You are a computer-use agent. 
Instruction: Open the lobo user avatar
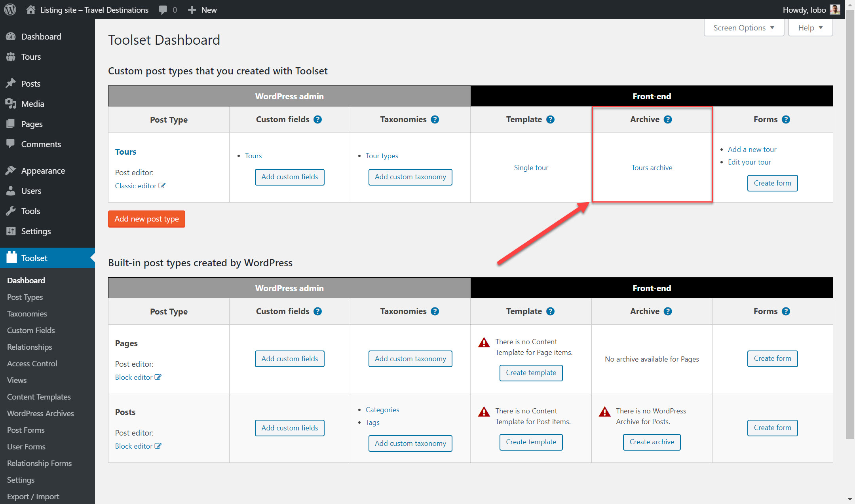(x=835, y=9)
